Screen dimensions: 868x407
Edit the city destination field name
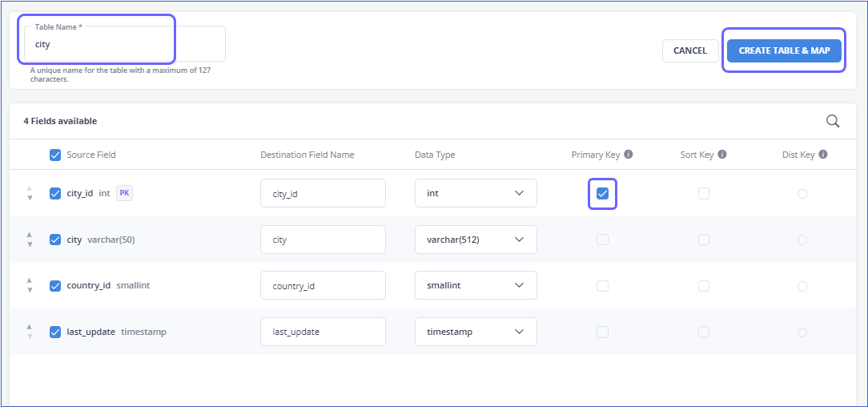[323, 240]
